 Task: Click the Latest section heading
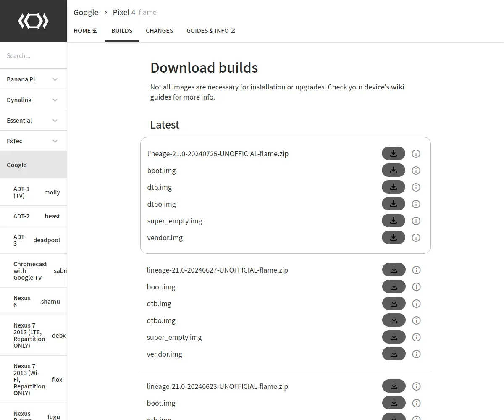click(x=165, y=125)
